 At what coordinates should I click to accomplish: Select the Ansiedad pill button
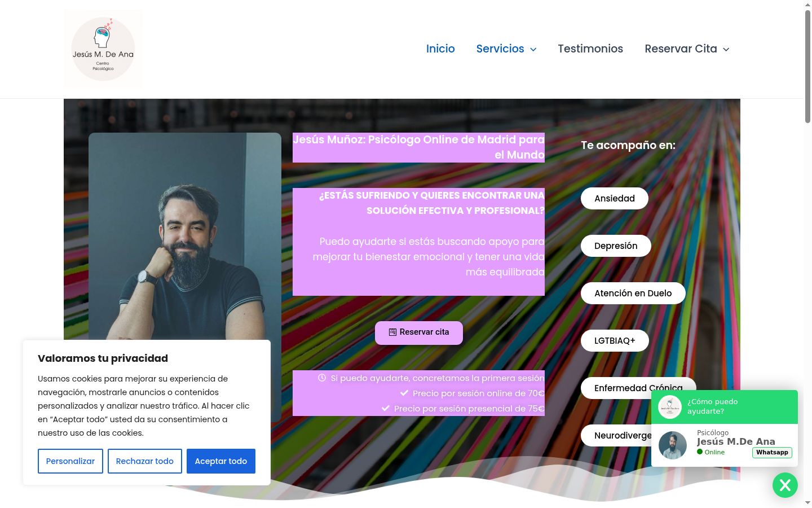[x=615, y=198]
